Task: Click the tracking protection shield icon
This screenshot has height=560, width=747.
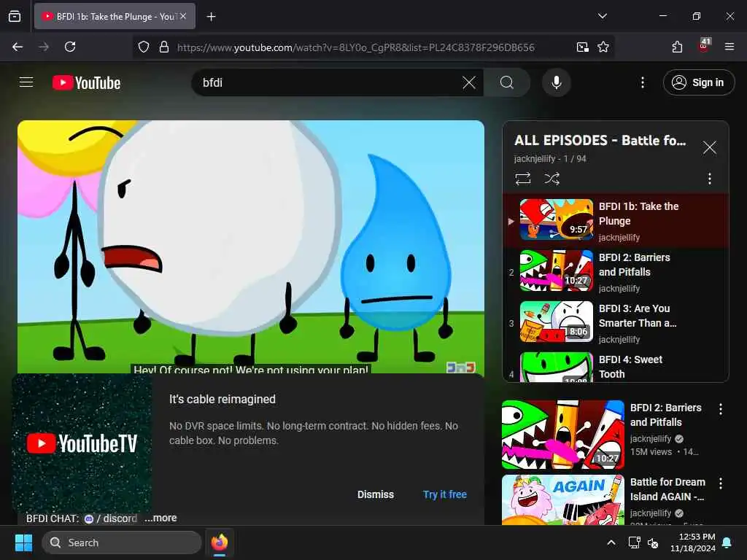Action: pos(144,47)
